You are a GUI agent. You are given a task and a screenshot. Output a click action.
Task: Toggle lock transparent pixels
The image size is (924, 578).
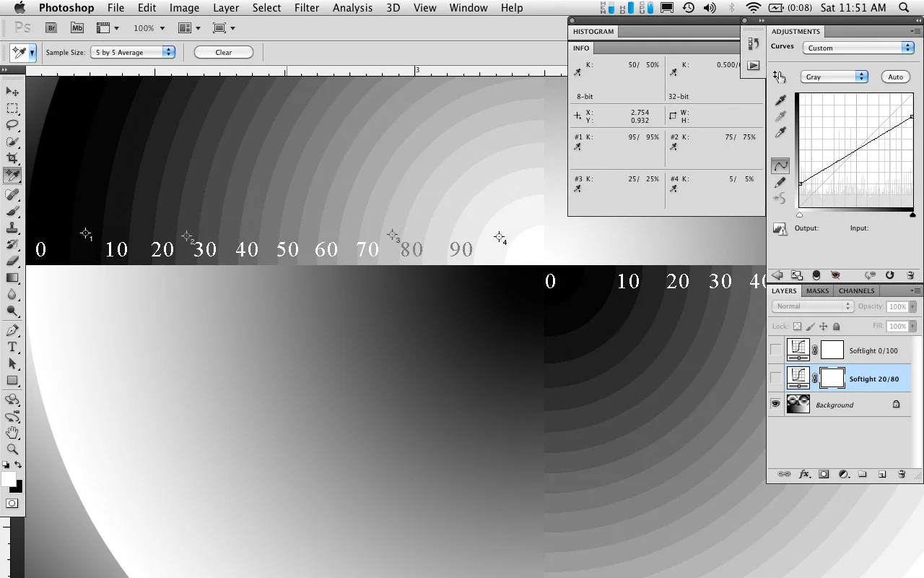tap(797, 327)
